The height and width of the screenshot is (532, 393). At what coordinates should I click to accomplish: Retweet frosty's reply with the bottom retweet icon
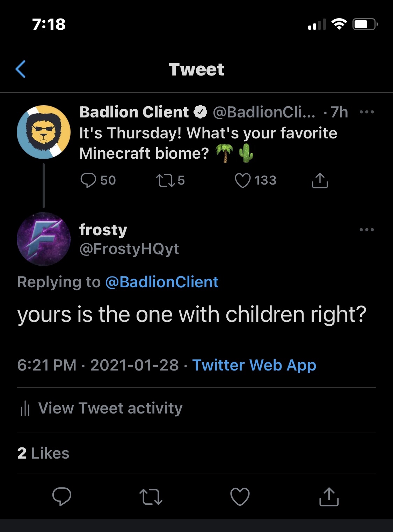click(151, 497)
